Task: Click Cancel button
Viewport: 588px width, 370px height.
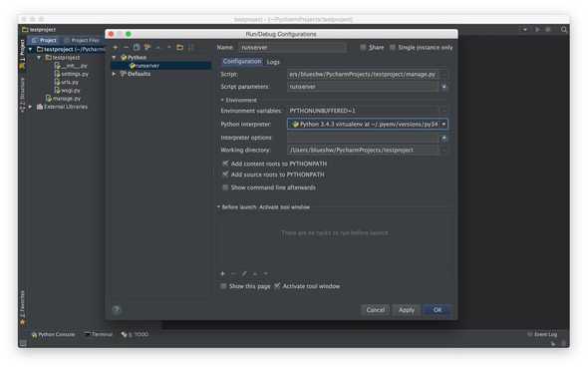Action: coord(376,310)
